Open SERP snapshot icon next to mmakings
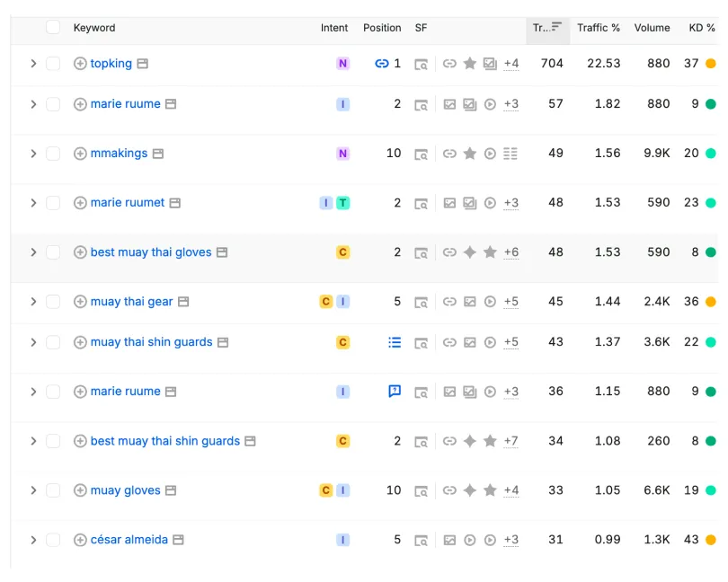728x582 pixels. coord(158,154)
